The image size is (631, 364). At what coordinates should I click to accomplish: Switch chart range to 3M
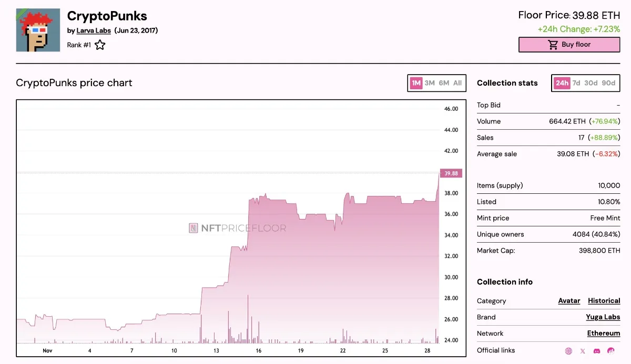click(x=430, y=83)
